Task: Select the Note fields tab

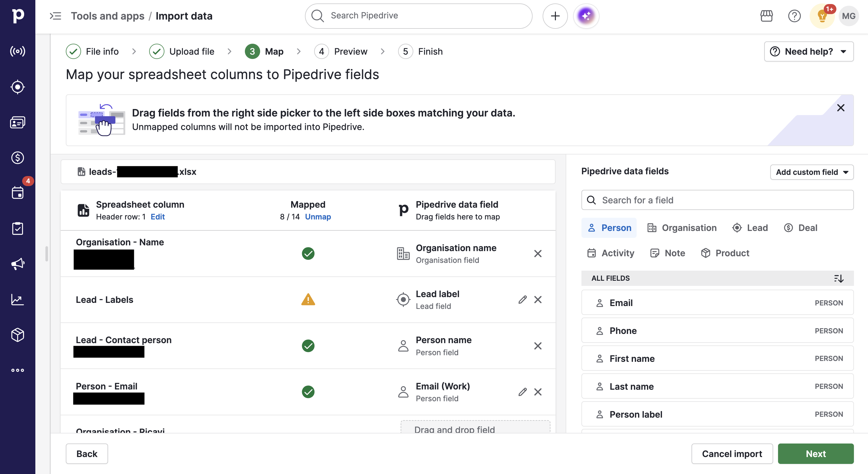Action: click(x=667, y=253)
